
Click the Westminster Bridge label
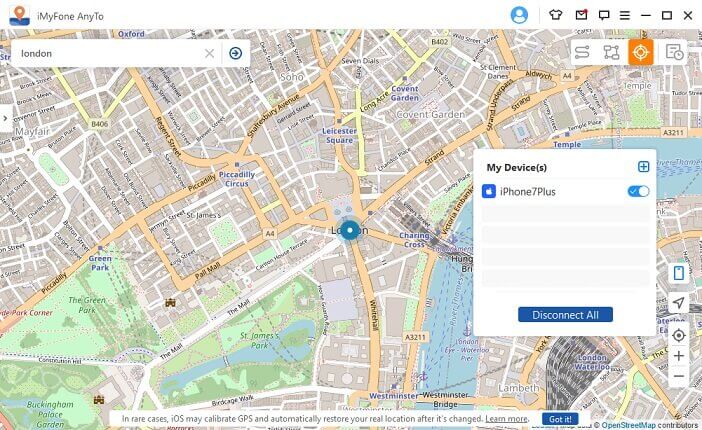[445, 400]
